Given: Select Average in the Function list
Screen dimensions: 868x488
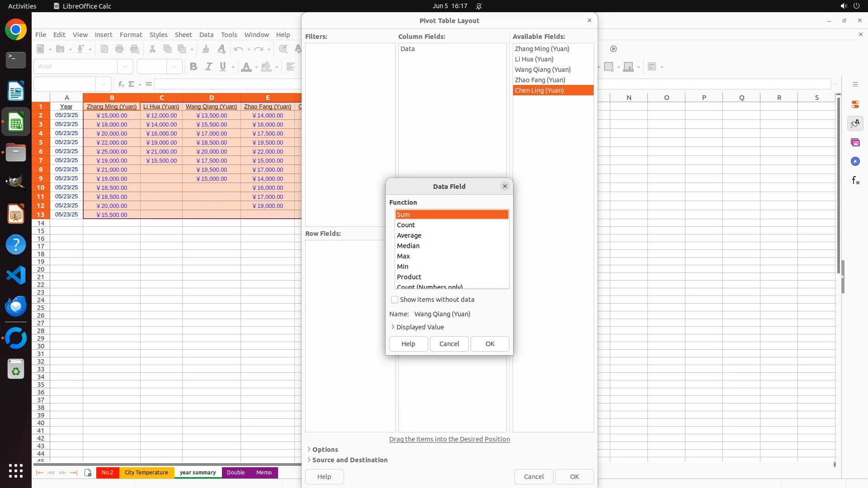Looking at the screenshot, I should tap(409, 235).
